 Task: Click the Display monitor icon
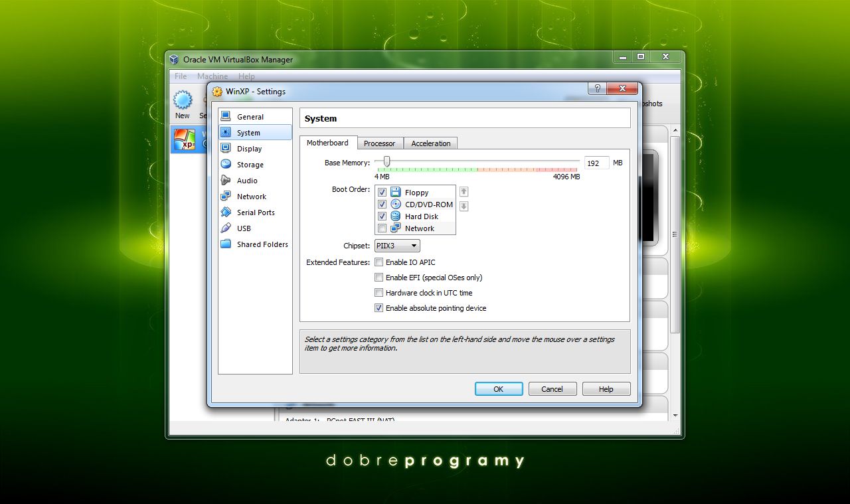click(x=226, y=148)
